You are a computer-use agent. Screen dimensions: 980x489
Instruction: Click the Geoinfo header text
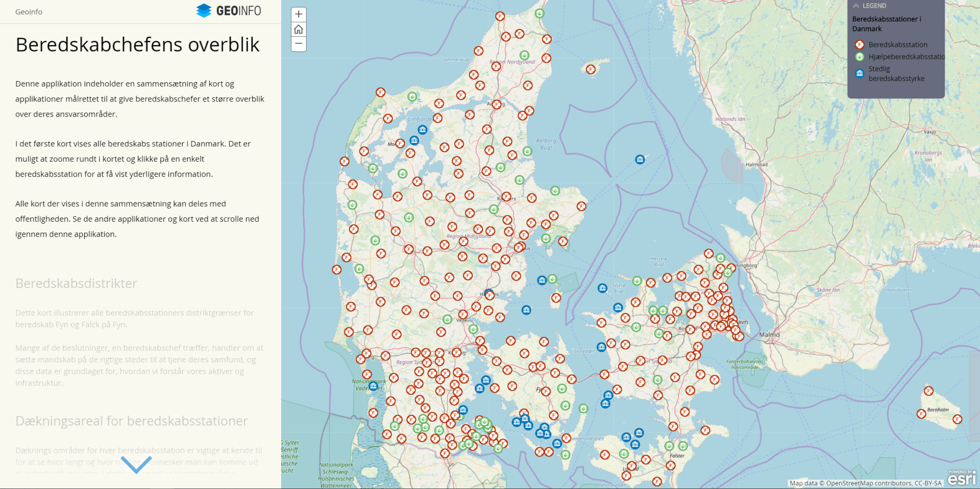tap(29, 12)
